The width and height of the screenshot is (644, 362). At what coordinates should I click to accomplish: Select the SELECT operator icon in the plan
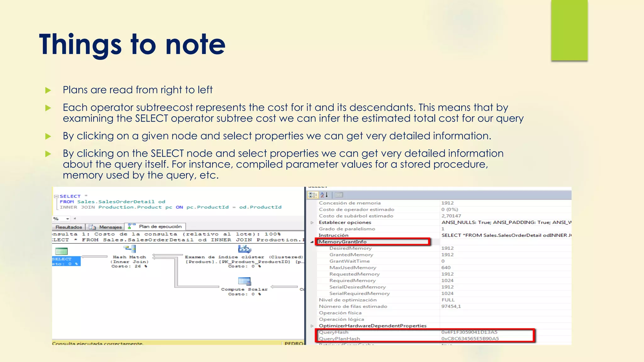click(61, 251)
